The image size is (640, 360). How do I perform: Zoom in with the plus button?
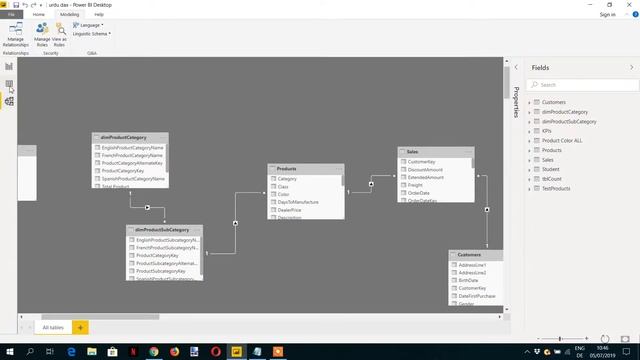tap(587, 338)
